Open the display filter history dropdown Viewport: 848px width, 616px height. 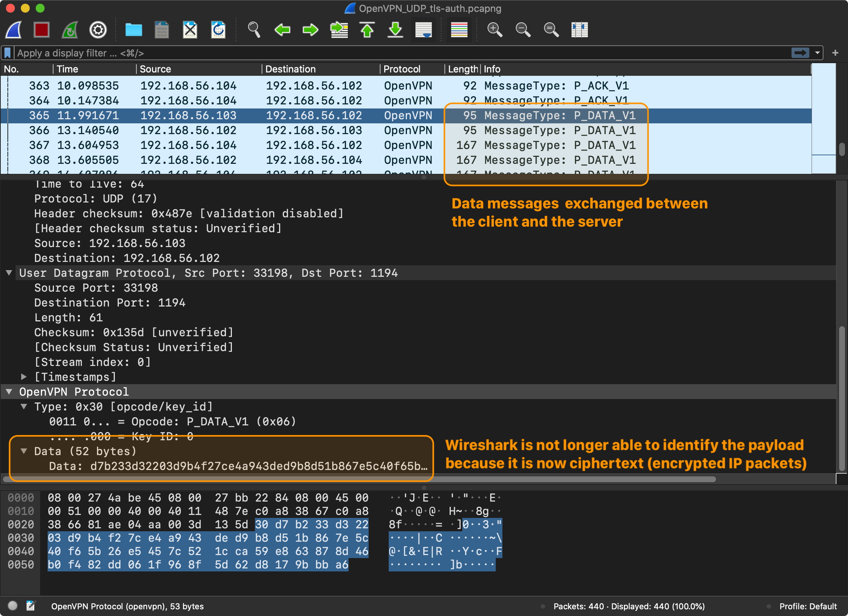click(x=817, y=53)
